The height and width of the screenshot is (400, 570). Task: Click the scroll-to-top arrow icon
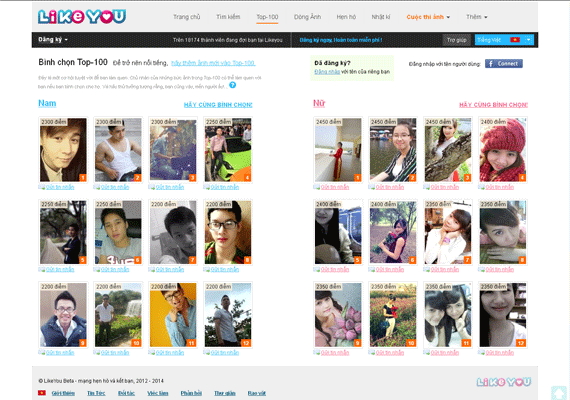(x=559, y=393)
